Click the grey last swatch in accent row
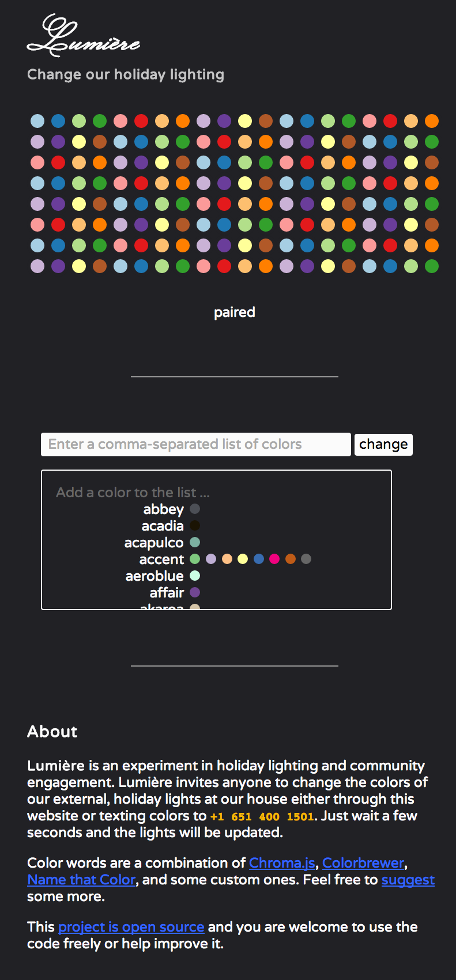Viewport: 456px width, 980px height. tap(306, 559)
